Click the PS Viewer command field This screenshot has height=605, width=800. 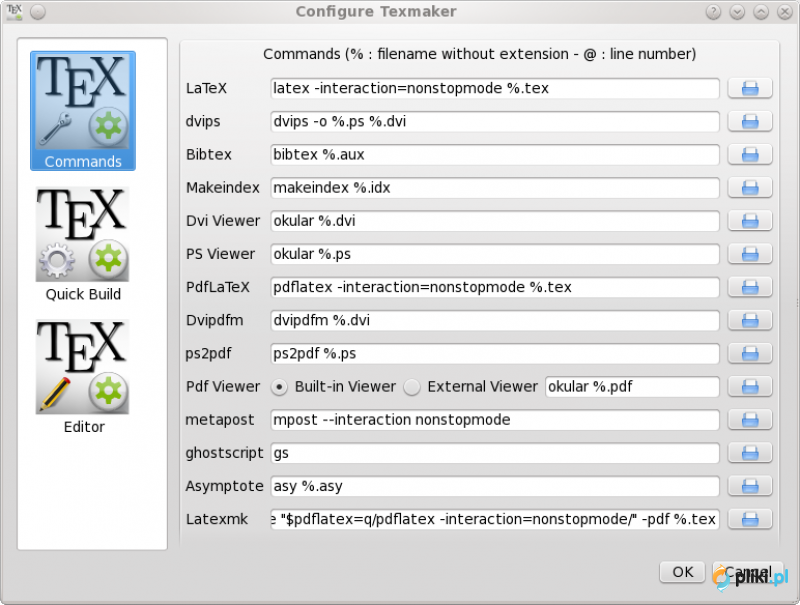495,254
